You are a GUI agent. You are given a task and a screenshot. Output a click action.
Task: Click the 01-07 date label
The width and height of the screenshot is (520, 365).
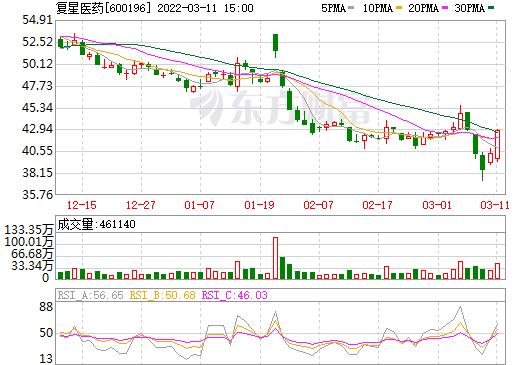(x=199, y=205)
